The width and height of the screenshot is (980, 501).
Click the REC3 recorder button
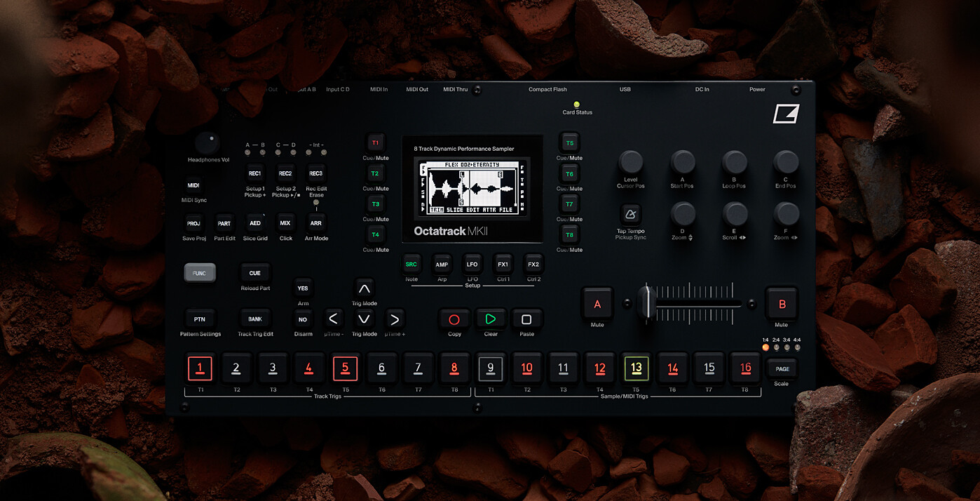click(x=316, y=173)
